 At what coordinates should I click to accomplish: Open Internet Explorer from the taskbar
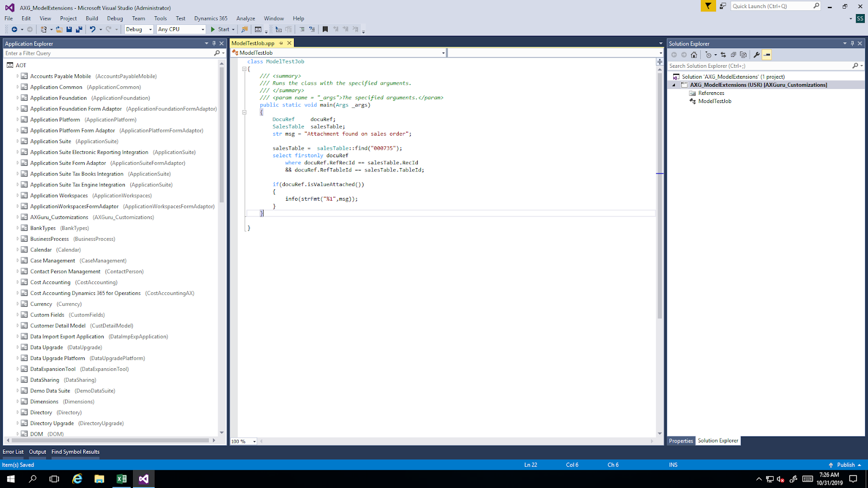78,479
